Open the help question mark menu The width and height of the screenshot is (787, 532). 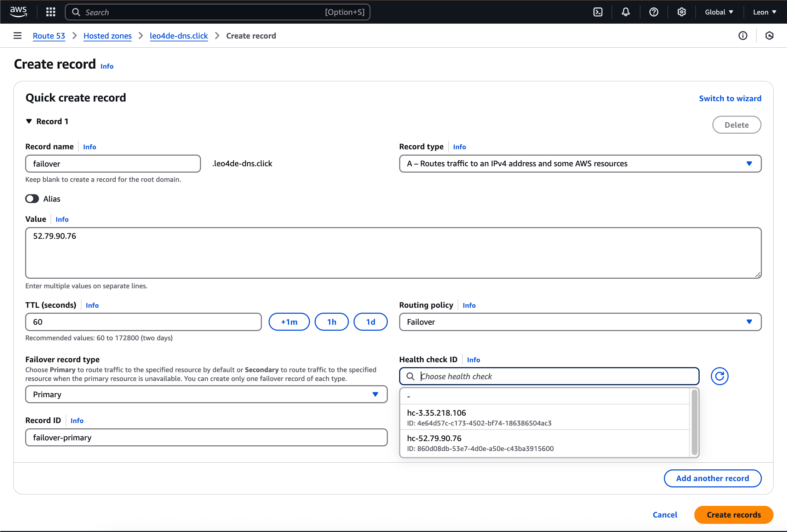[654, 12]
